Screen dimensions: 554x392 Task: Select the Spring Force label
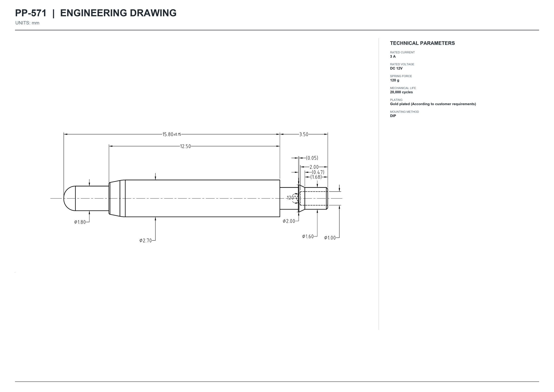click(401, 76)
